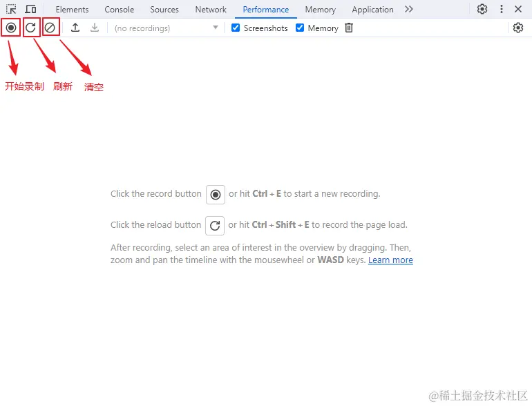The height and width of the screenshot is (406, 532).
Task: Open capture settings gear in Performance toolbar
Action: [518, 28]
